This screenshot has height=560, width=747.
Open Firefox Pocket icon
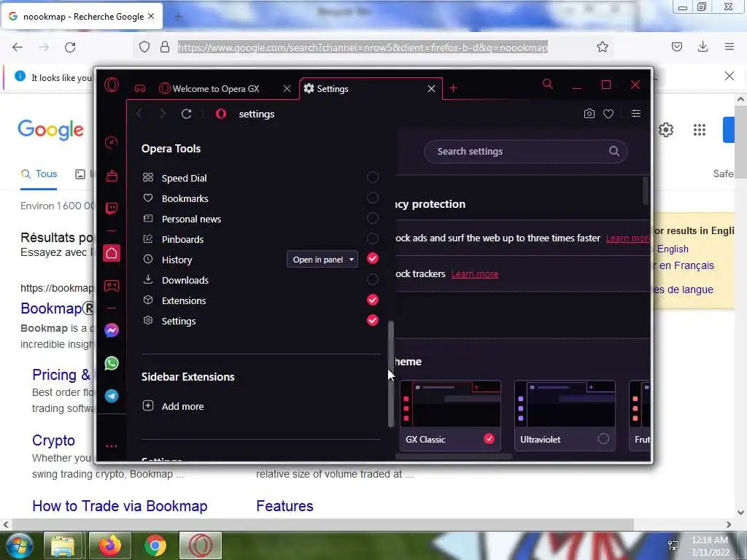point(677,47)
